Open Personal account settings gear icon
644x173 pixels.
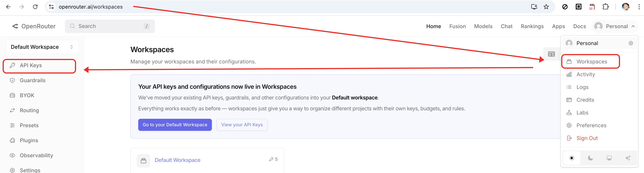(x=631, y=43)
